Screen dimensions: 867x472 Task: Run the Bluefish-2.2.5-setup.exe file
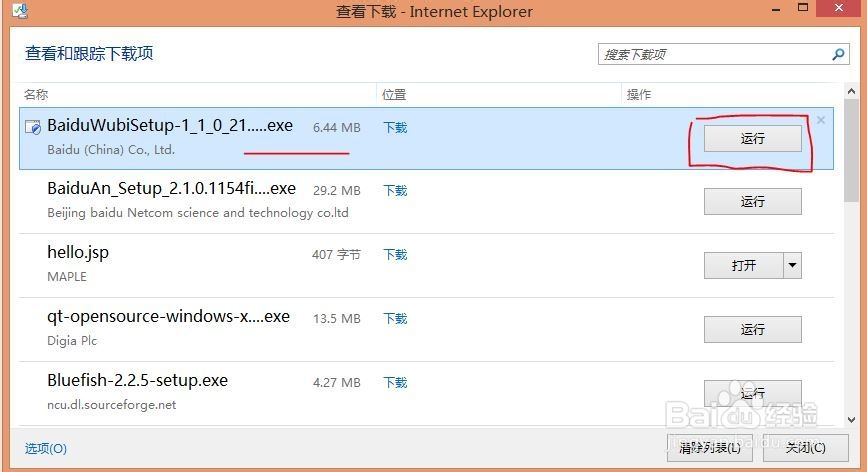753,393
